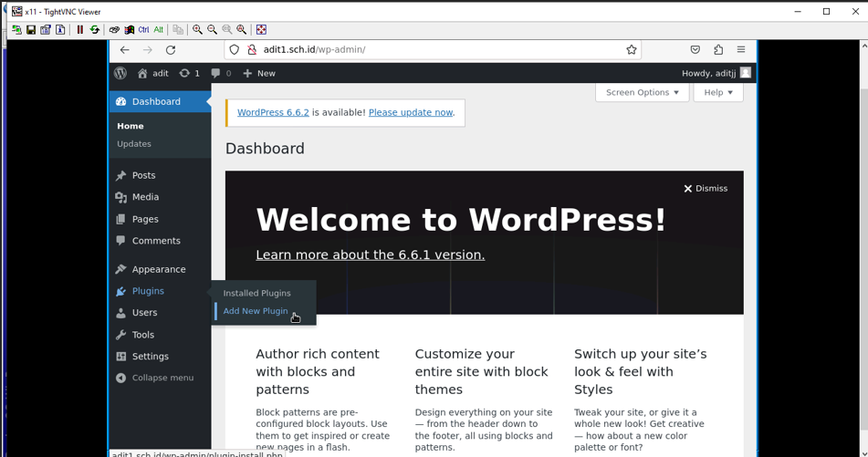Select the Auto zoom magnifier icon

[x=241, y=30]
